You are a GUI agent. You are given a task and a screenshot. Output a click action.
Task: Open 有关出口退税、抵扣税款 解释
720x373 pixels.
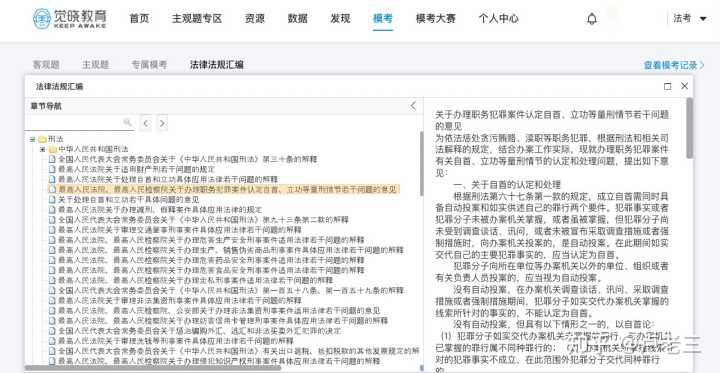click(238, 351)
